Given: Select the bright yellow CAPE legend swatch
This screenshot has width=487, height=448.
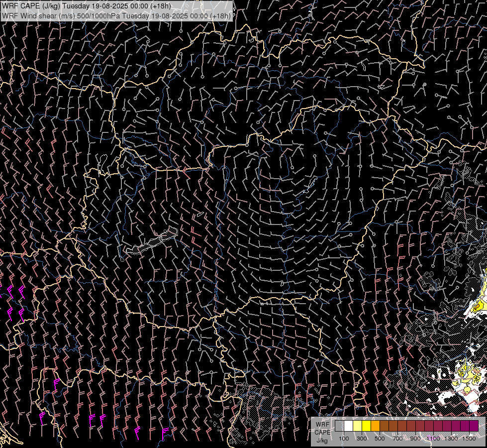Looking at the screenshot, I should point(367,426).
